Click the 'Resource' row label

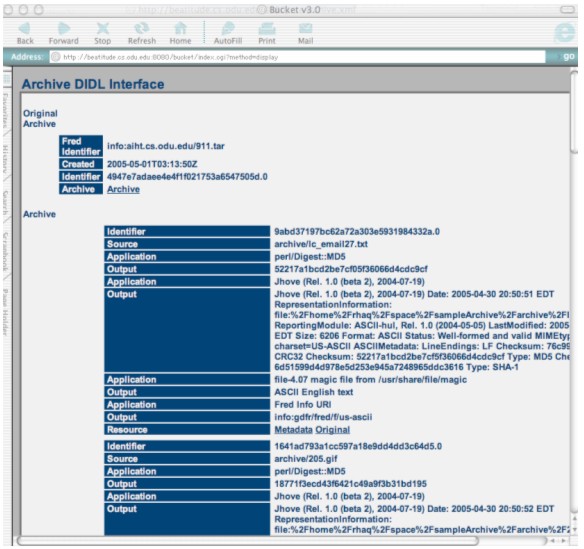pos(187,429)
